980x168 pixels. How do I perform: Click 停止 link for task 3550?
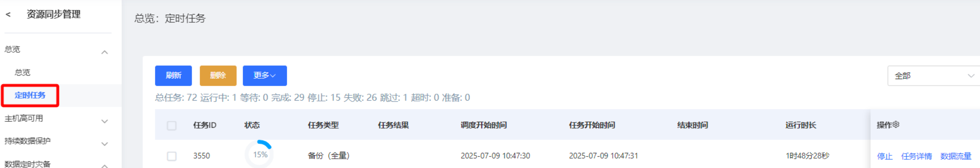click(884, 156)
